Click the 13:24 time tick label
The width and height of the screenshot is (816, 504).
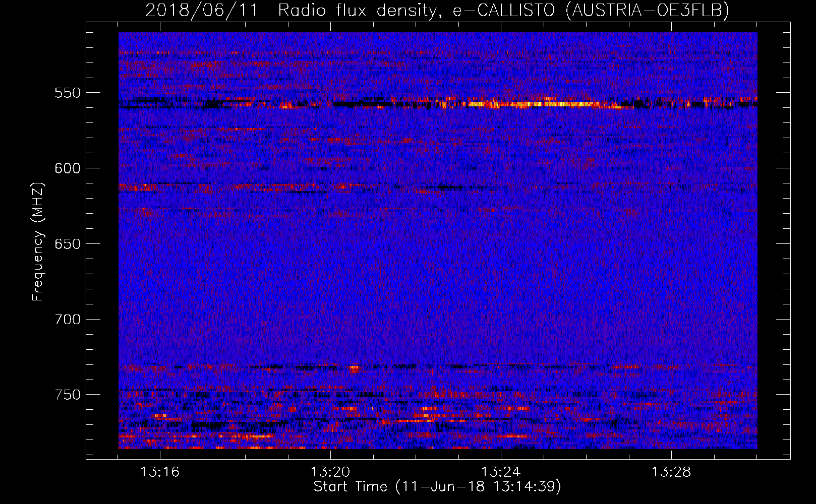click(x=501, y=472)
